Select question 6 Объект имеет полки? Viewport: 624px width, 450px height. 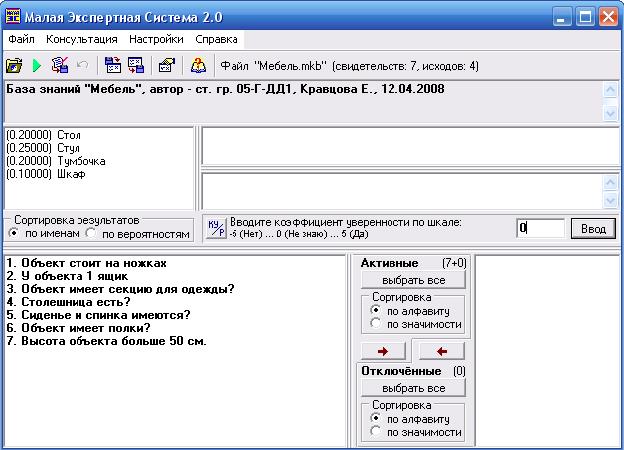[78, 328]
